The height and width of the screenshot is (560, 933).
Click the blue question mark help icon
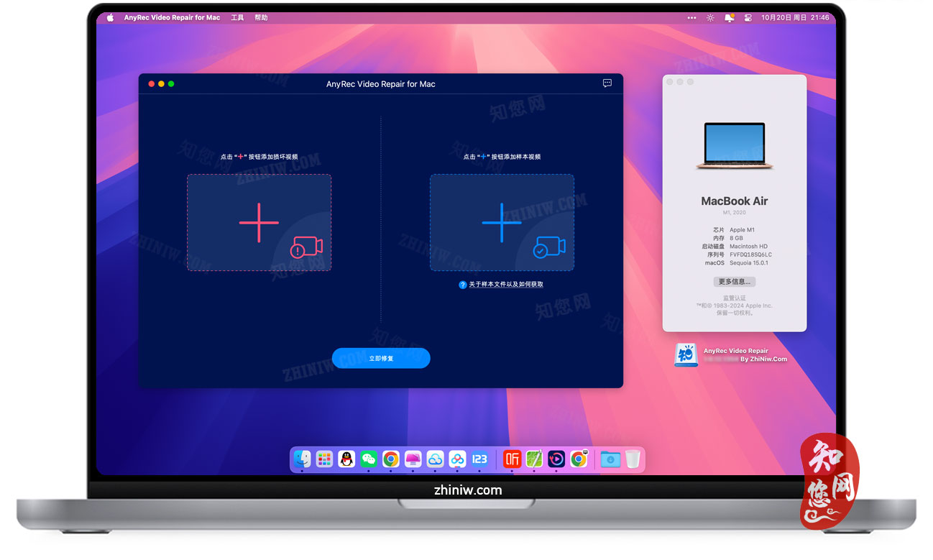click(x=463, y=285)
